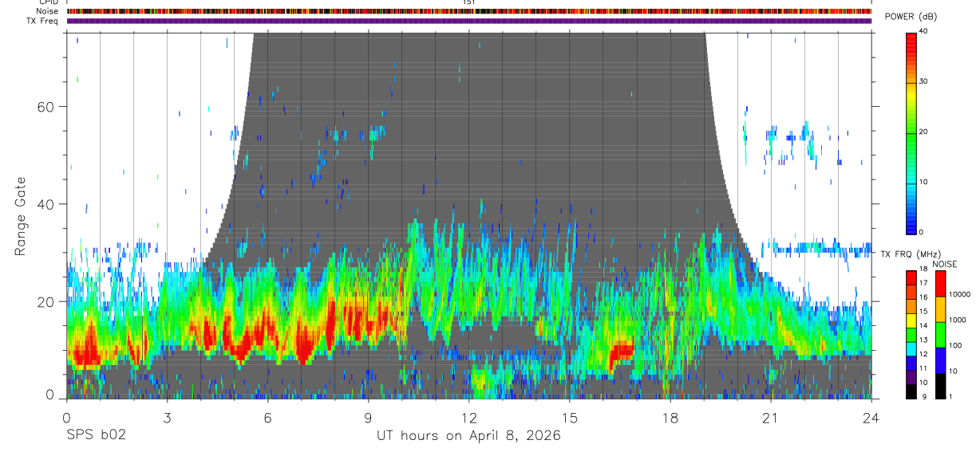This screenshot has width=980, height=452.
Task: Click the '6' UT hour tick label
Action: 267,418
